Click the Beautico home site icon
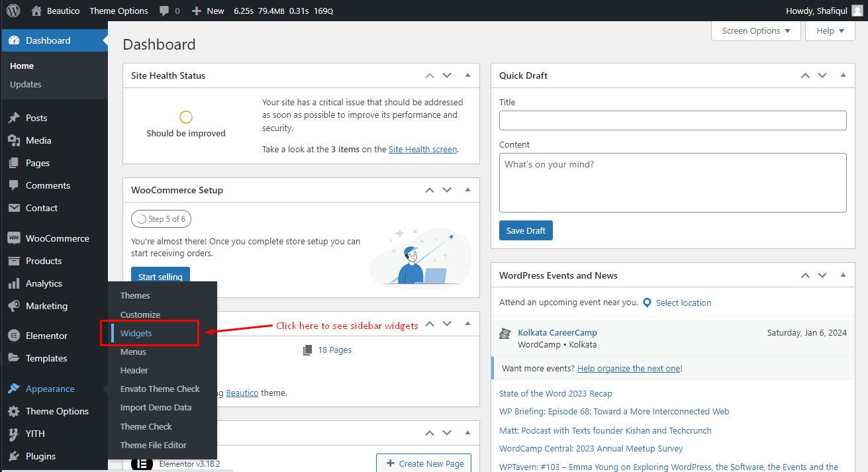 (x=36, y=11)
